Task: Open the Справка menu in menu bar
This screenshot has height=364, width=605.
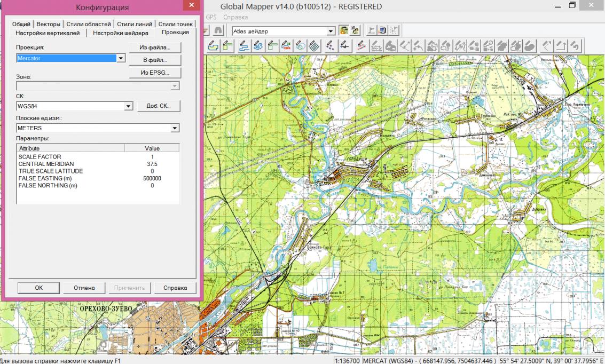Action: pos(233,17)
